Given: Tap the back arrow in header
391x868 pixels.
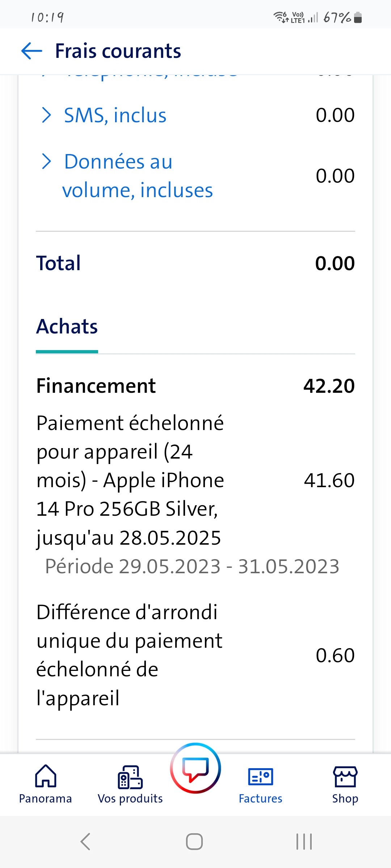Looking at the screenshot, I should click(x=32, y=51).
